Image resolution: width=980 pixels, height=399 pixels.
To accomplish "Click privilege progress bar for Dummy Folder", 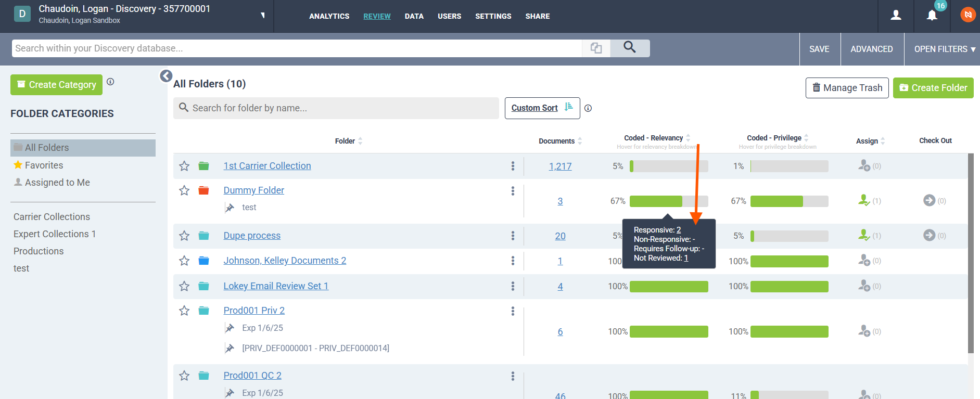I will click(x=790, y=201).
